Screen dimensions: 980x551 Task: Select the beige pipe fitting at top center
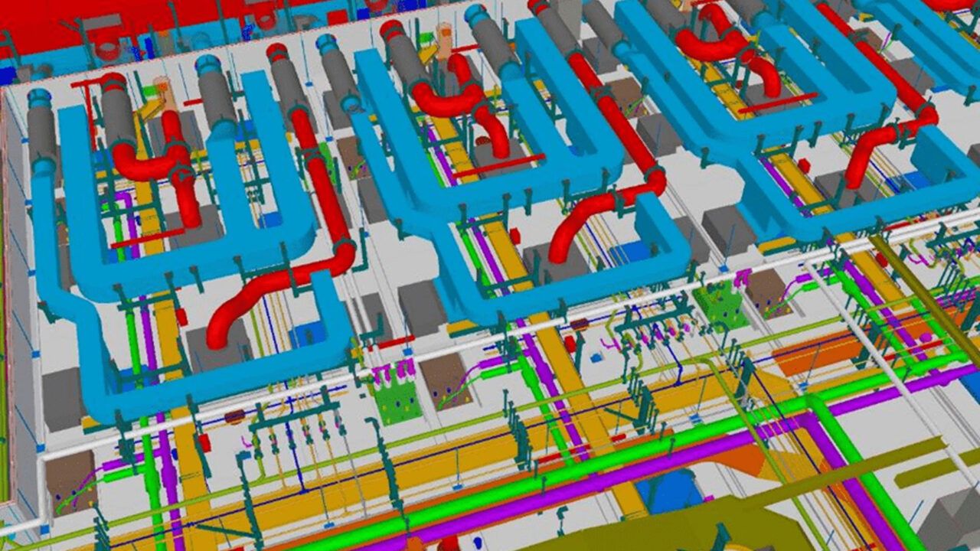click(443, 38)
